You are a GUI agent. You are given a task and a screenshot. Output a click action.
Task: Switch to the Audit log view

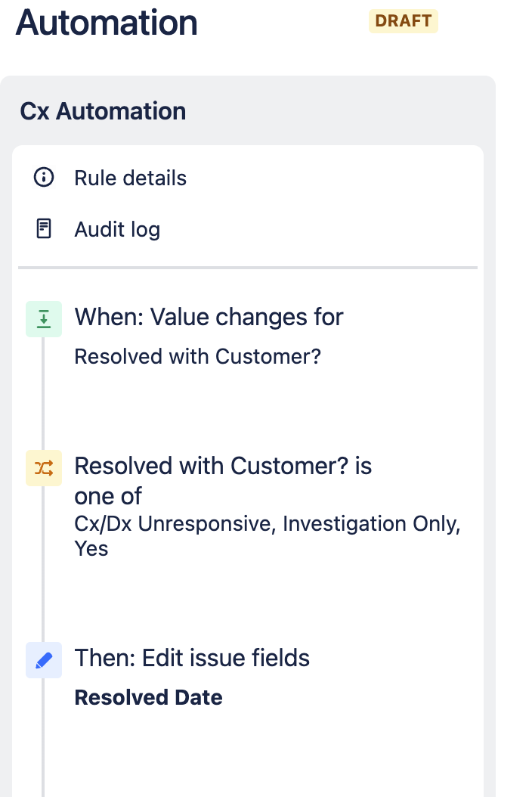pyautogui.click(x=117, y=229)
